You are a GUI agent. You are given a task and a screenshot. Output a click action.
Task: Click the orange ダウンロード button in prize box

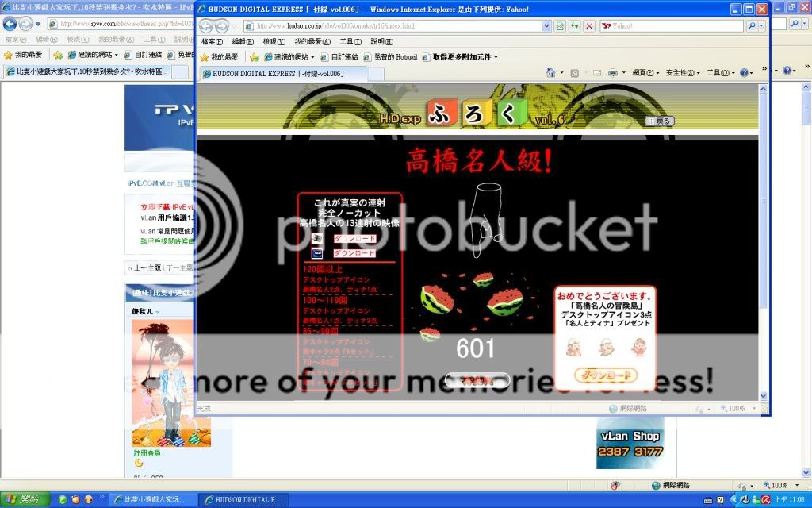(605, 375)
